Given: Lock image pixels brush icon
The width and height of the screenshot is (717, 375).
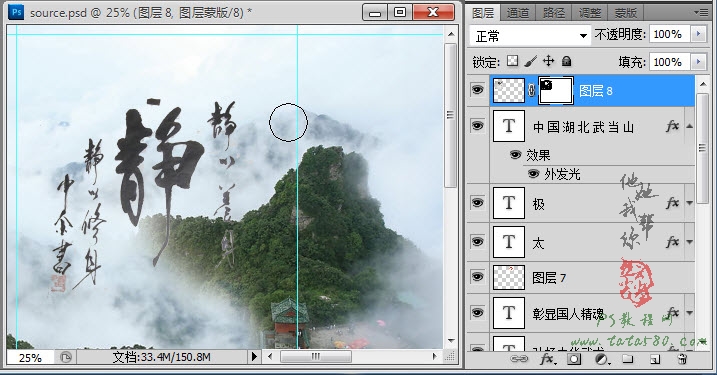Looking at the screenshot, I should (530, 61).
